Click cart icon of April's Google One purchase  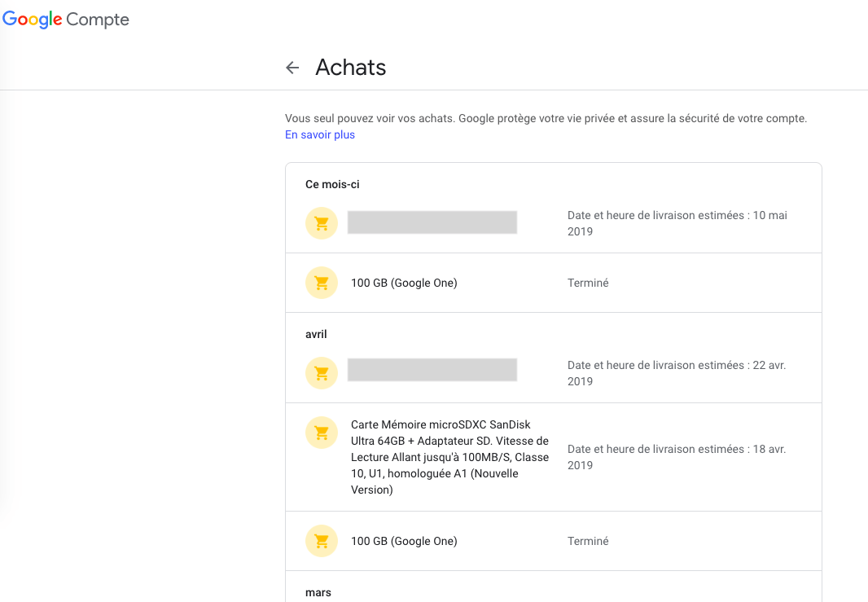tap(322, 541)
